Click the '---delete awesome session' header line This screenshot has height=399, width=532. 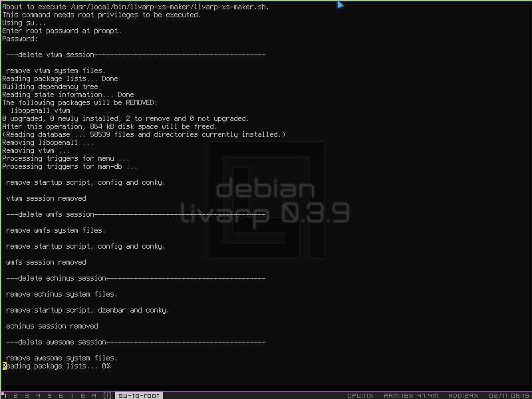(136, 342)
